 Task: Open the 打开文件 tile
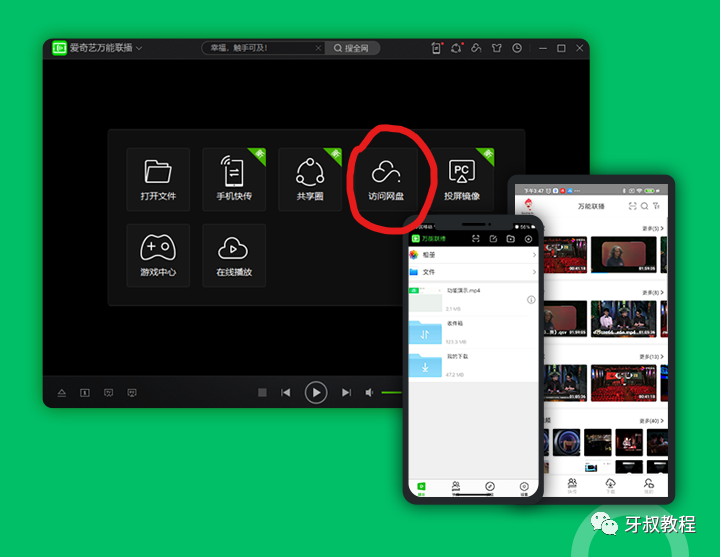pyautogui.click(x=158, y=180)
